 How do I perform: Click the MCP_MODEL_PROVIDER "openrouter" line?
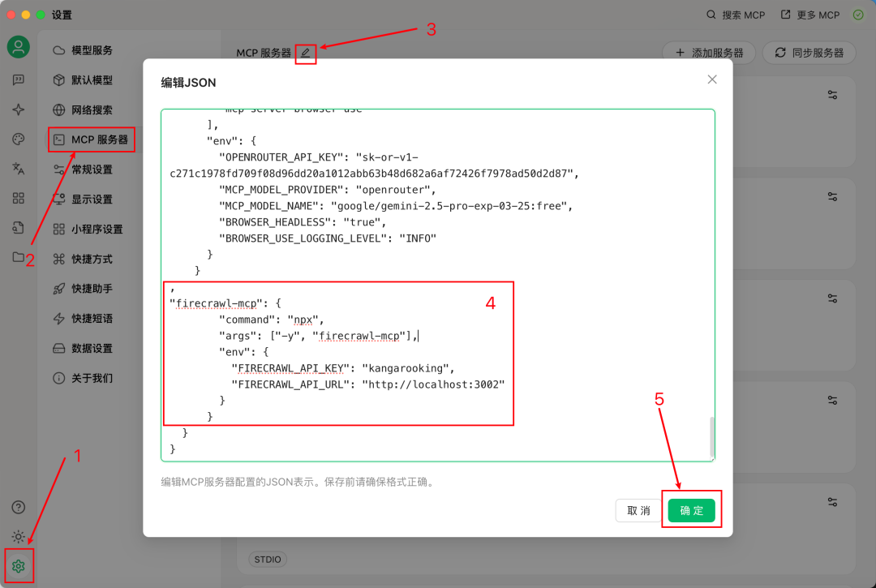coord(328,189)
